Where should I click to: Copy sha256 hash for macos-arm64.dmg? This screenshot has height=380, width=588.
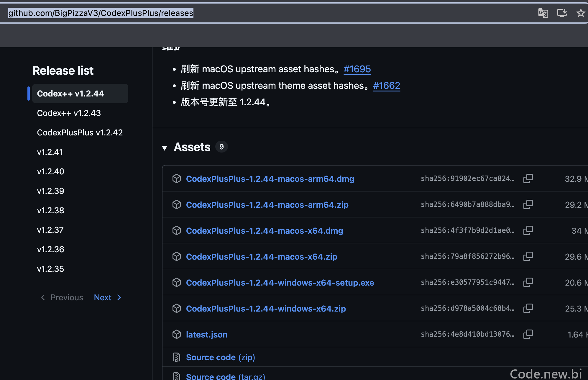pyautogui.click(x=528, y=178)
